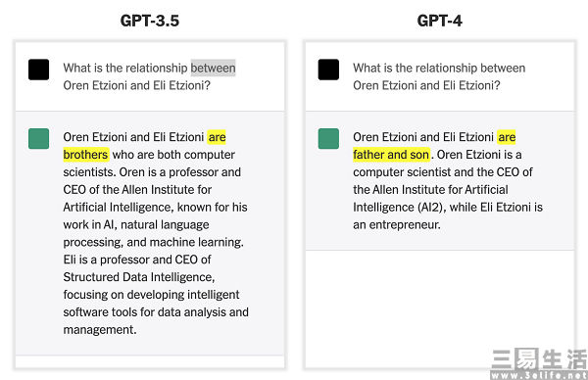
Task: Click the yellow-highlighted 'father and son' phrase
Action: pyautogui.click(x=391, y=155)
